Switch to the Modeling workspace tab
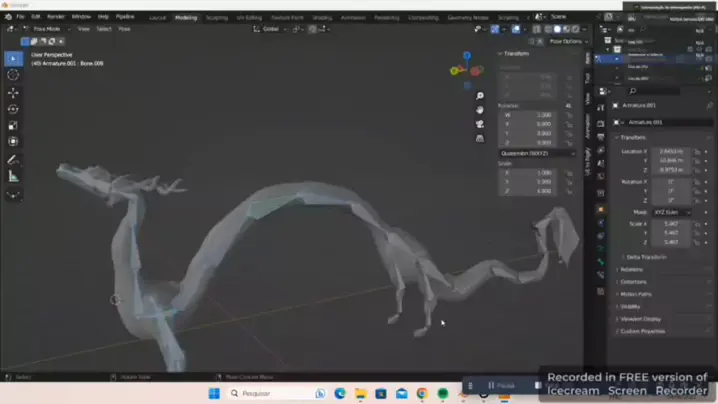The height and width of the screenshot is (404, 718). (x=186, y=17)
